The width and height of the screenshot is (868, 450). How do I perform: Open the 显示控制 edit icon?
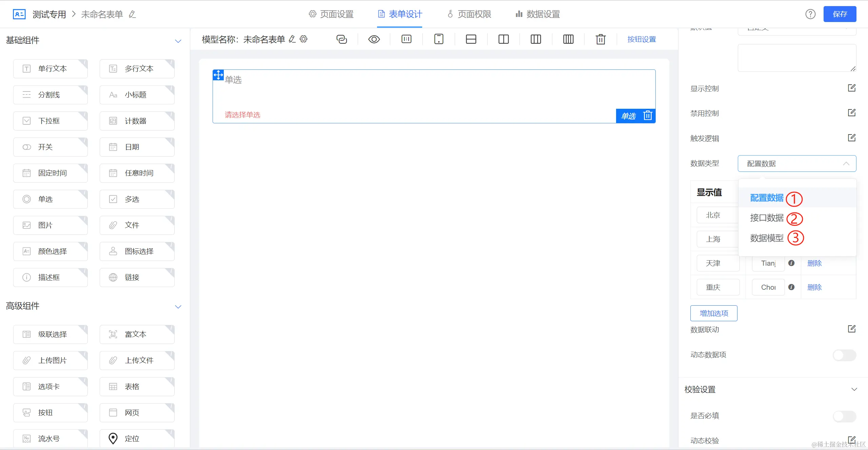click(851, 88)
